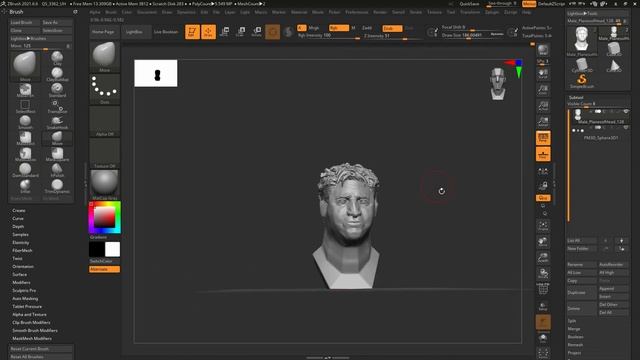Activate the Edit mode button

[x=192, y=32]
